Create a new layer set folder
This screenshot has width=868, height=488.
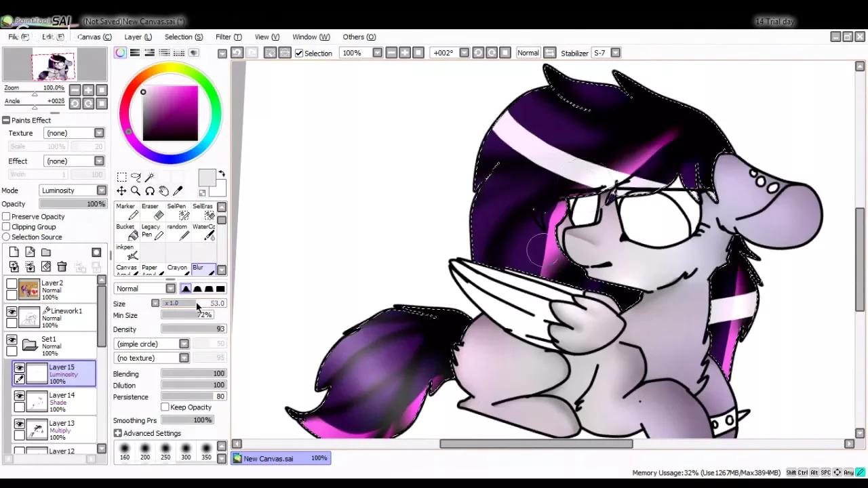pyautogui.click(x=45, y=252)
